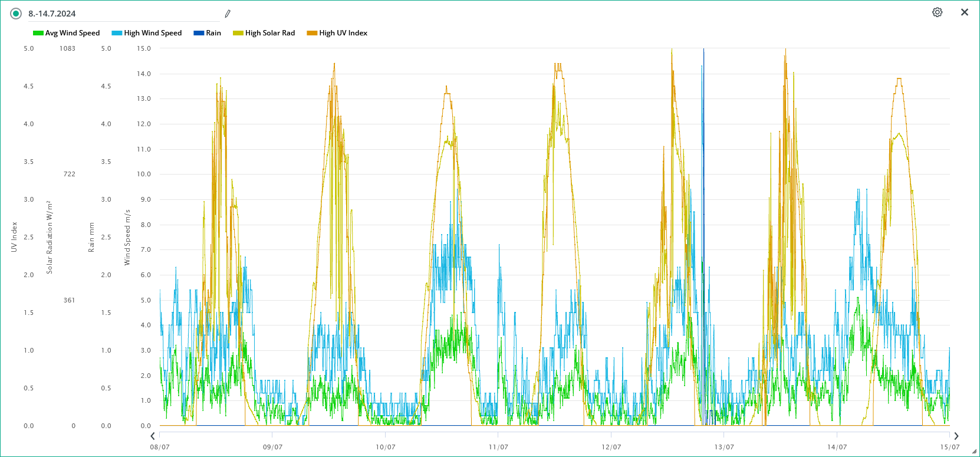This screenshot has height=457, width=980.
Task: Click the orange High UV Index swatch
Action: tap(312, 33)
